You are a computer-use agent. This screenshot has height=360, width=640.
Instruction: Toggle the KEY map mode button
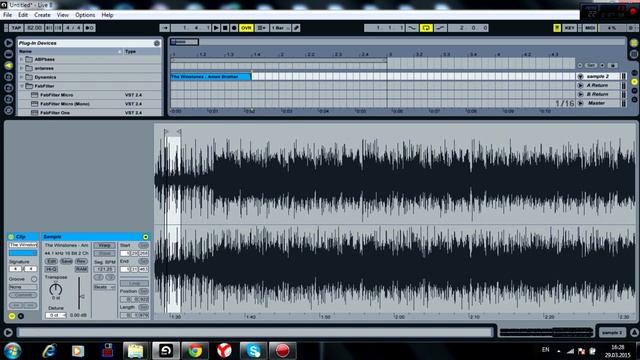pyautogui.click(x=569, y=28)
